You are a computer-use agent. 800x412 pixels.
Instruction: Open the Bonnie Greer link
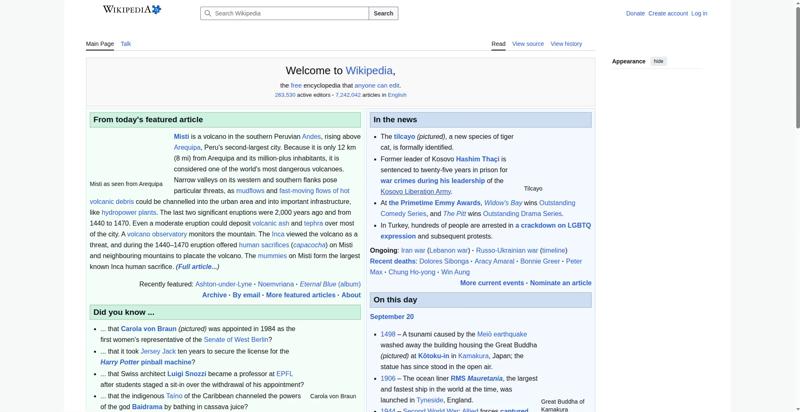tap(540, 261)
